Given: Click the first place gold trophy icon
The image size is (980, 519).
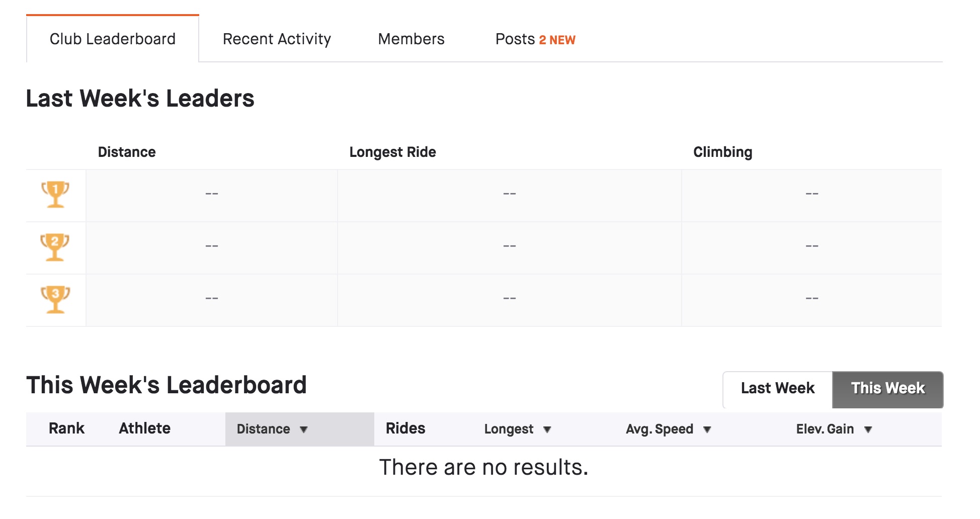Looking at the screenshot, I should [x=55, y=194].
